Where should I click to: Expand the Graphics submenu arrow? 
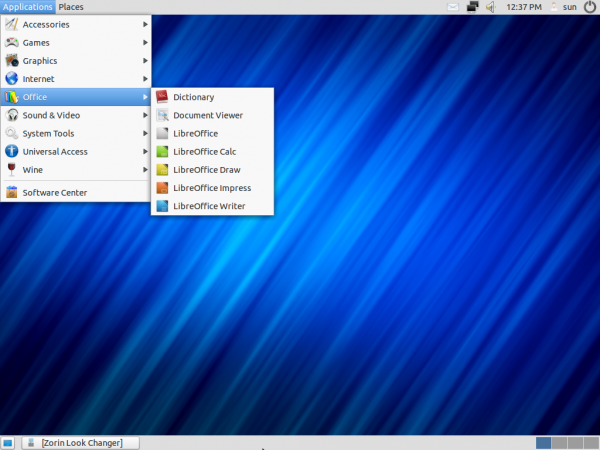pyautogui.click(x=145, y=60)
